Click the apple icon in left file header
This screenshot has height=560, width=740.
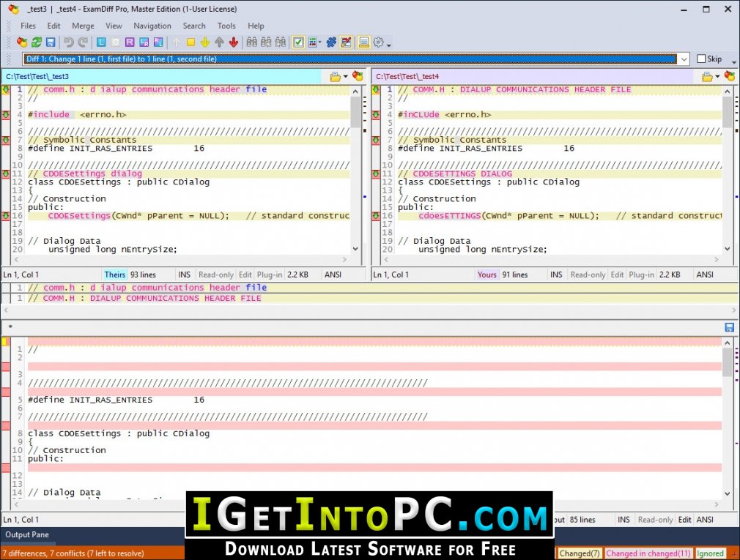pyautogui.click(x=358, y=76)
